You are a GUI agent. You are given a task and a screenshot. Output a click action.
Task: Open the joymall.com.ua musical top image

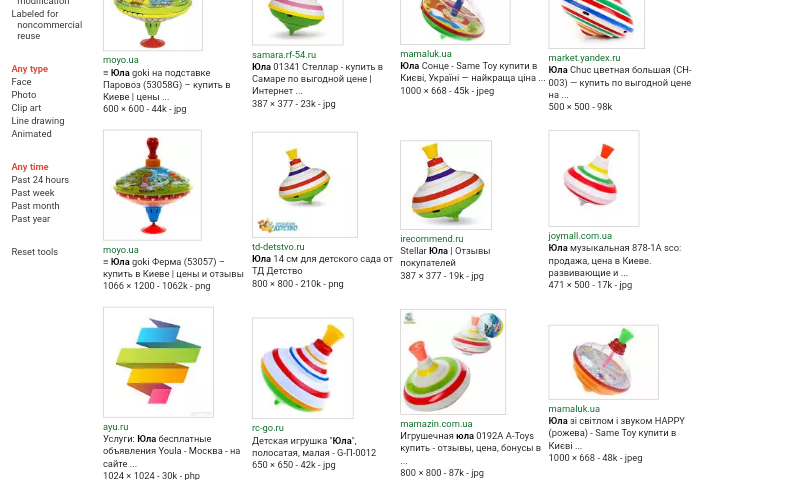click(x=594, y=179)
